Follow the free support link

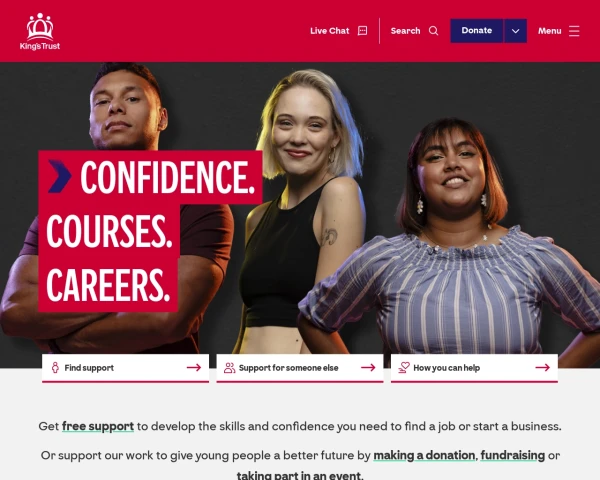[98, 426]
